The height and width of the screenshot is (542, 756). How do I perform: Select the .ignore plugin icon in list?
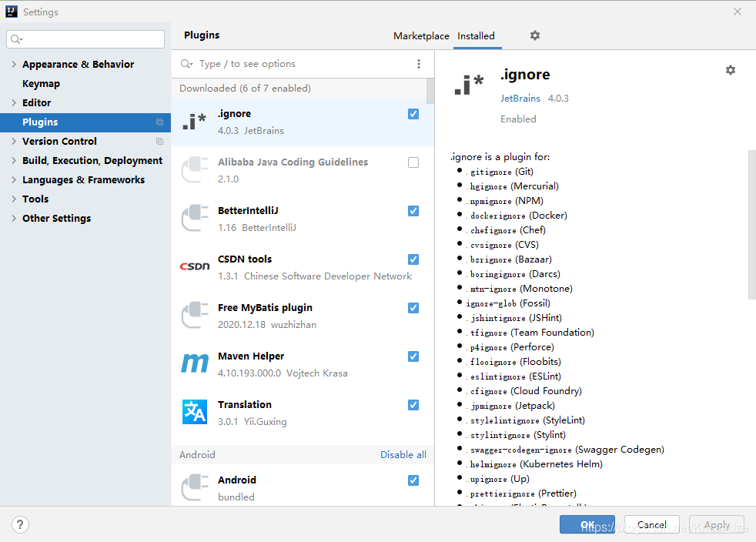pos(195,122)
